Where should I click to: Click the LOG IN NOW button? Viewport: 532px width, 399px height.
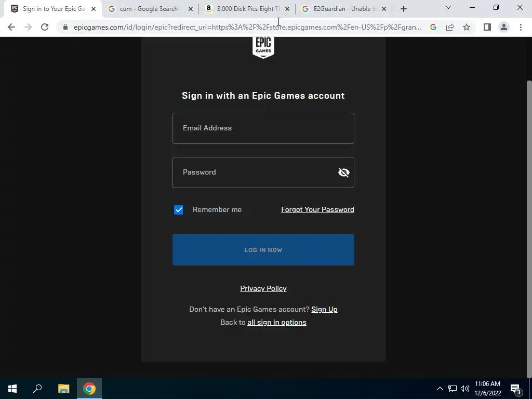[x=263, y=250]
